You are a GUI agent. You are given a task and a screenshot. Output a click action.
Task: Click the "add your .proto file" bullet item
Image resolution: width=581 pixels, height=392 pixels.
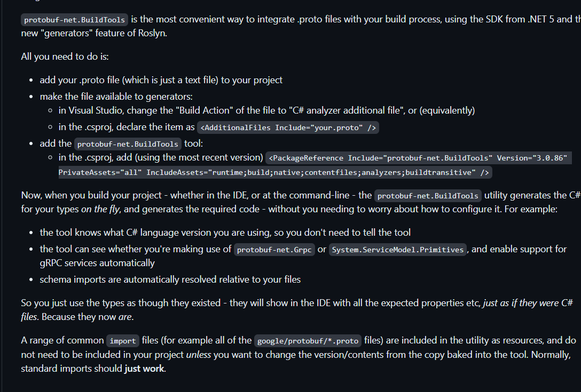coord(161,80)
